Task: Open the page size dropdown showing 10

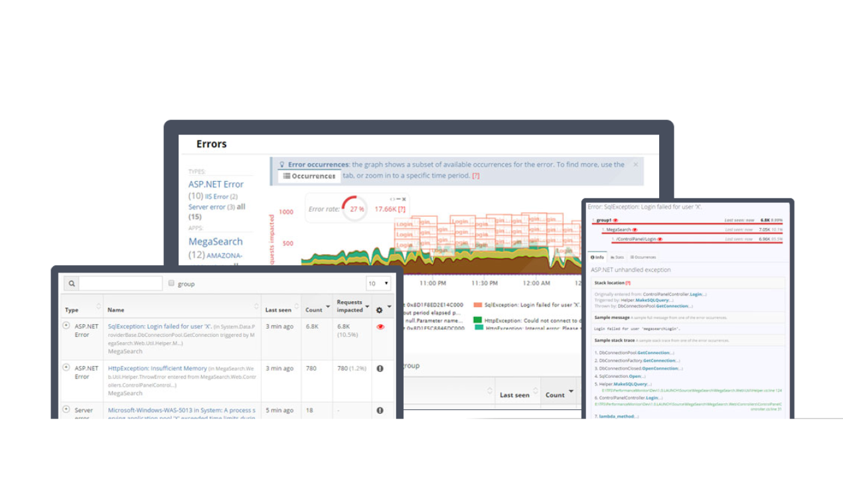Action: point(378,284)
